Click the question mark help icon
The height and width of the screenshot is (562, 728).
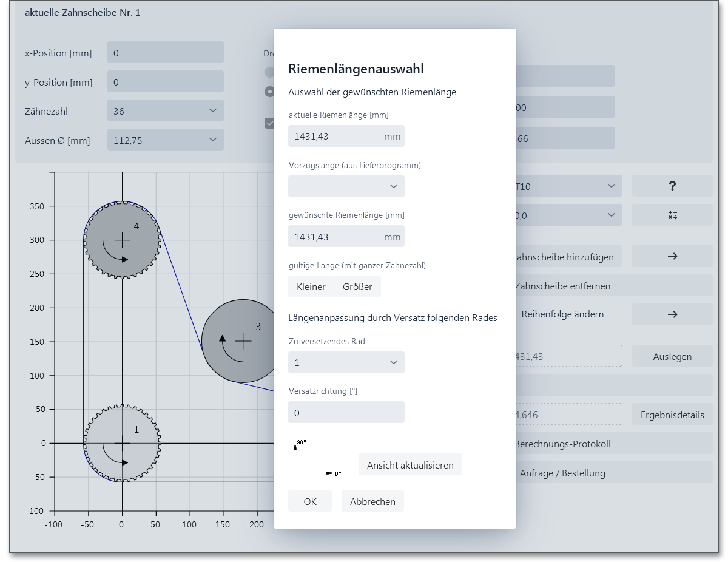click(672, 186)
